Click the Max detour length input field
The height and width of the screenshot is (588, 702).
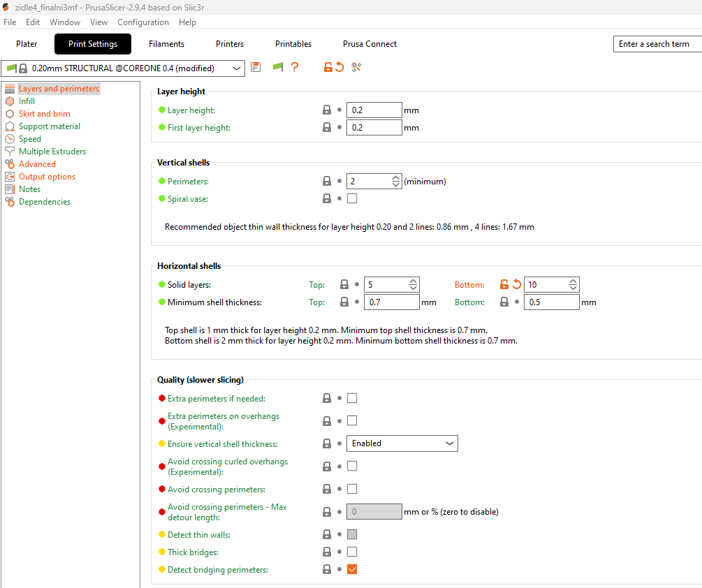point(374,511)
